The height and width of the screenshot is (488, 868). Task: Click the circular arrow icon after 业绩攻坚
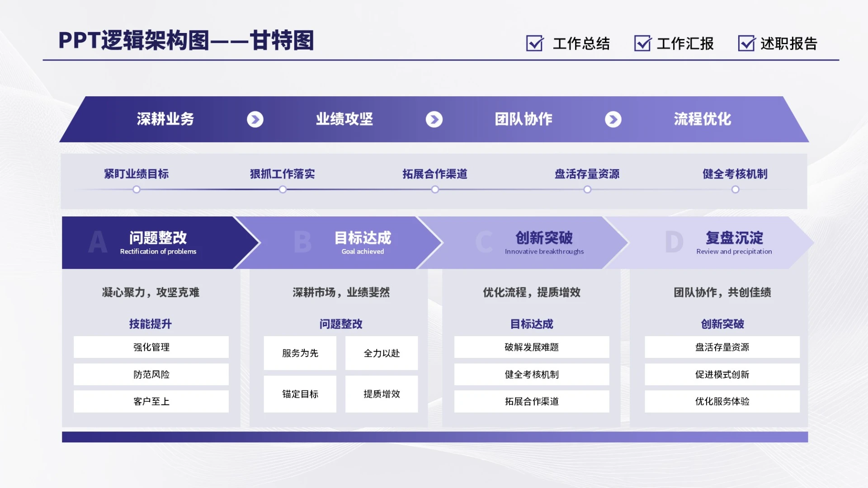(434, 119)
